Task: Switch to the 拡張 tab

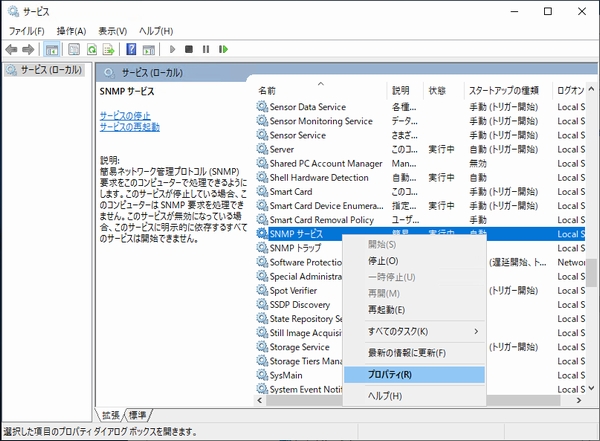Action: pyautogui.click(x=111, y=415)
